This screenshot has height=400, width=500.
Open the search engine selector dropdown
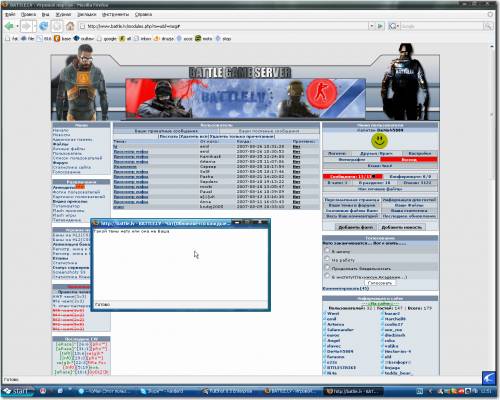[x=394, y=26]
